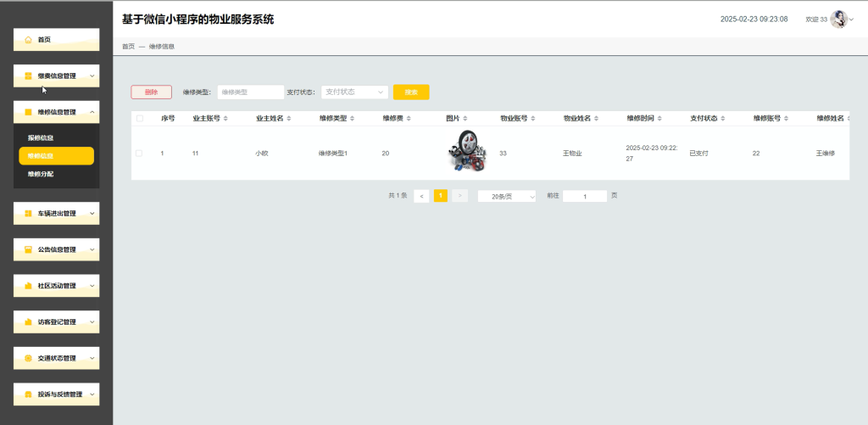Image resolution: width=868 pixels, height=425 pixels.
Task: Click the 公告信息管理 menu icon
Action: (28, 249)
